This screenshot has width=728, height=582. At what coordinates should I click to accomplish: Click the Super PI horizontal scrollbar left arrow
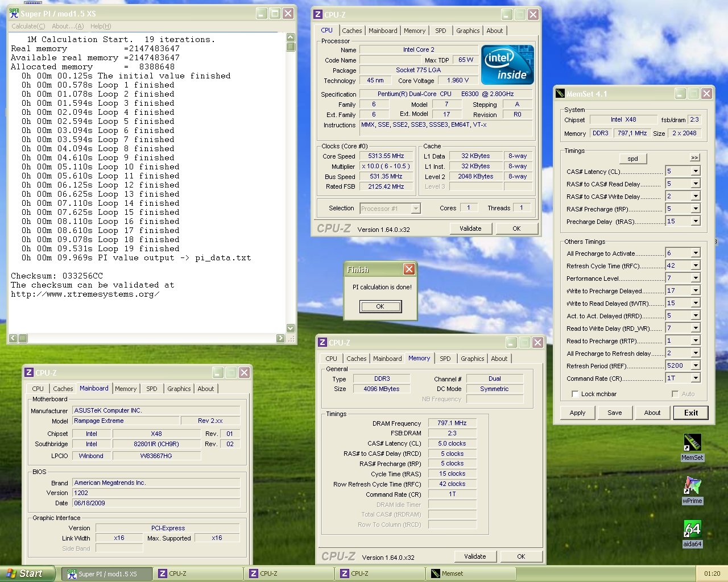(13, 338)
